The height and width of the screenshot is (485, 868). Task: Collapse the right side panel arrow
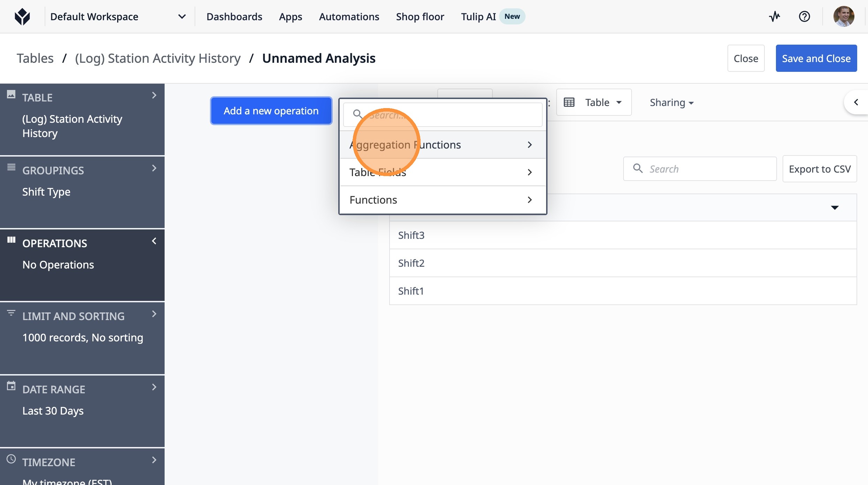[856, 102]
